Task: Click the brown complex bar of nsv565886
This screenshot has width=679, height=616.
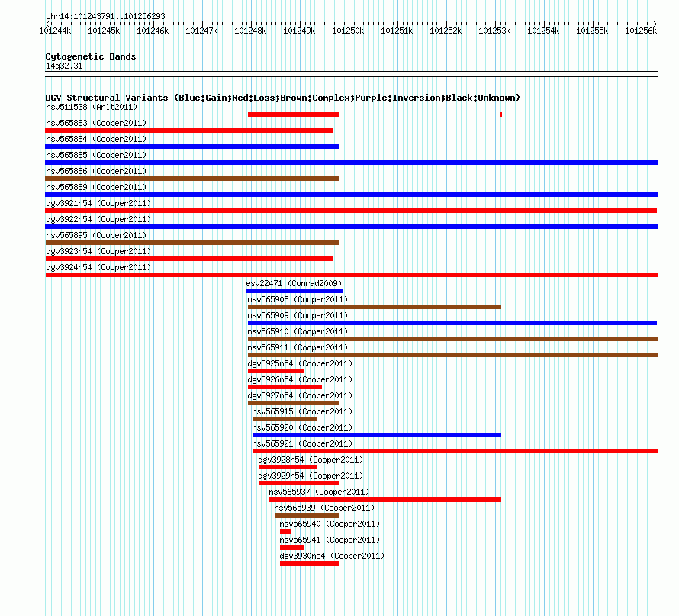Action: pyautogui.click(x=192, y=179)
